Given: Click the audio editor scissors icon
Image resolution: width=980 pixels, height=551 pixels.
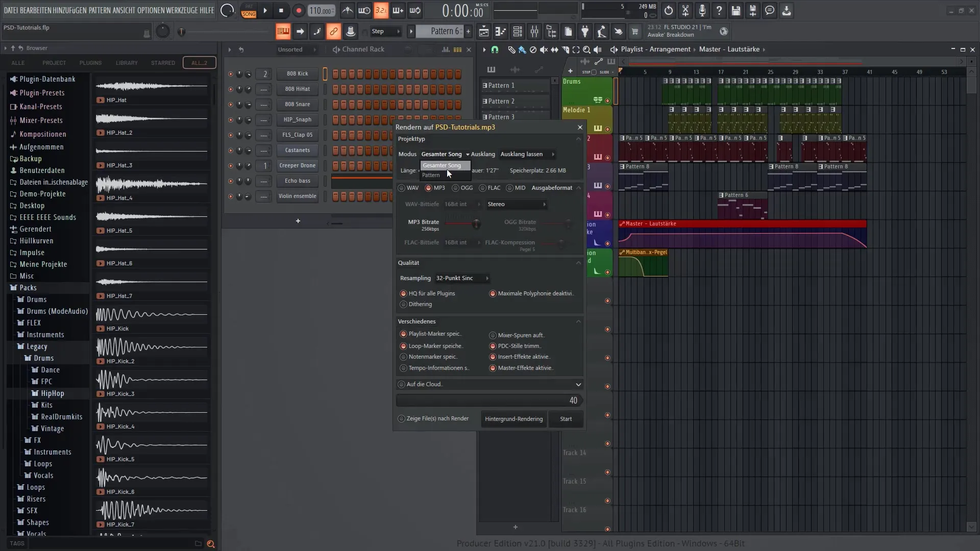Looking at the screenshot, I should click(685, 10).
